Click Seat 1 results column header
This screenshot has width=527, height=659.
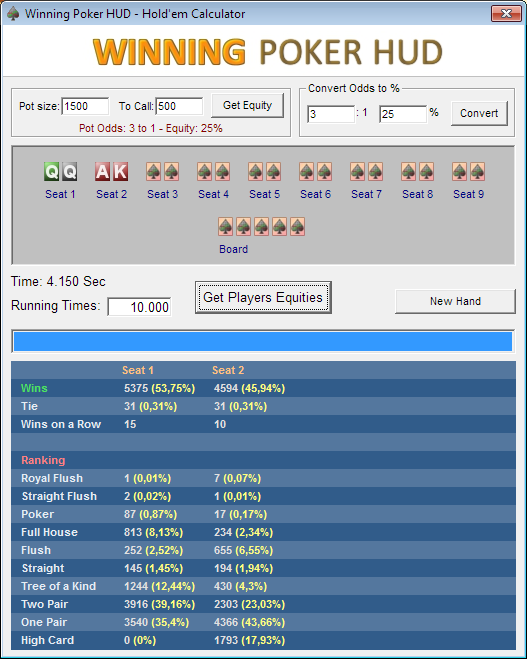[x=138, y=370]
